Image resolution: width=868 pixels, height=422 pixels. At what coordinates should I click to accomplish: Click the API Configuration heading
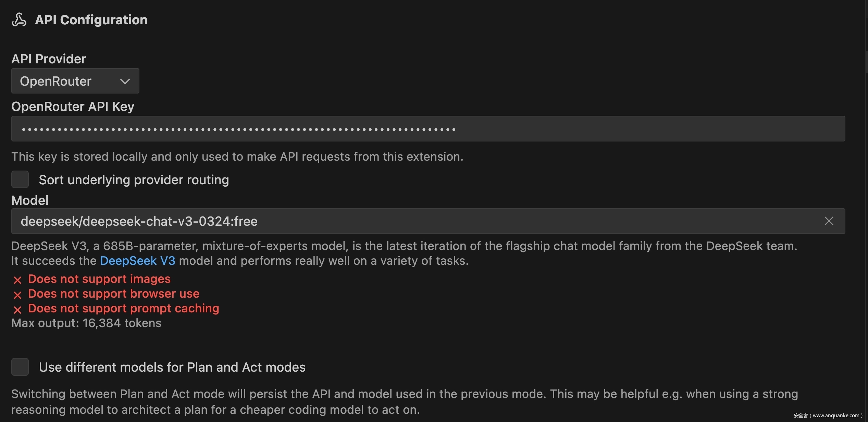click(91, 20)
